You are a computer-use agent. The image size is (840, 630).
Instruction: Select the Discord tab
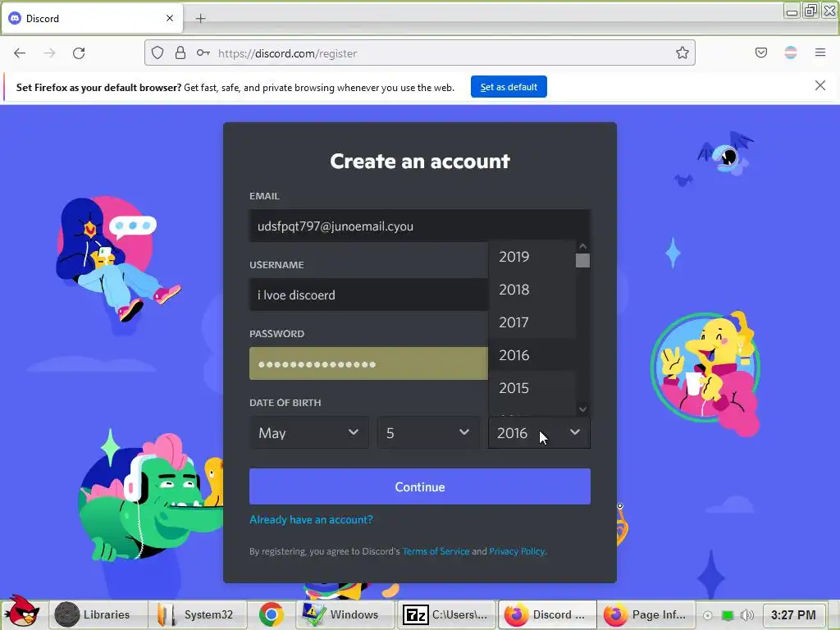click(x=92, y=19)
